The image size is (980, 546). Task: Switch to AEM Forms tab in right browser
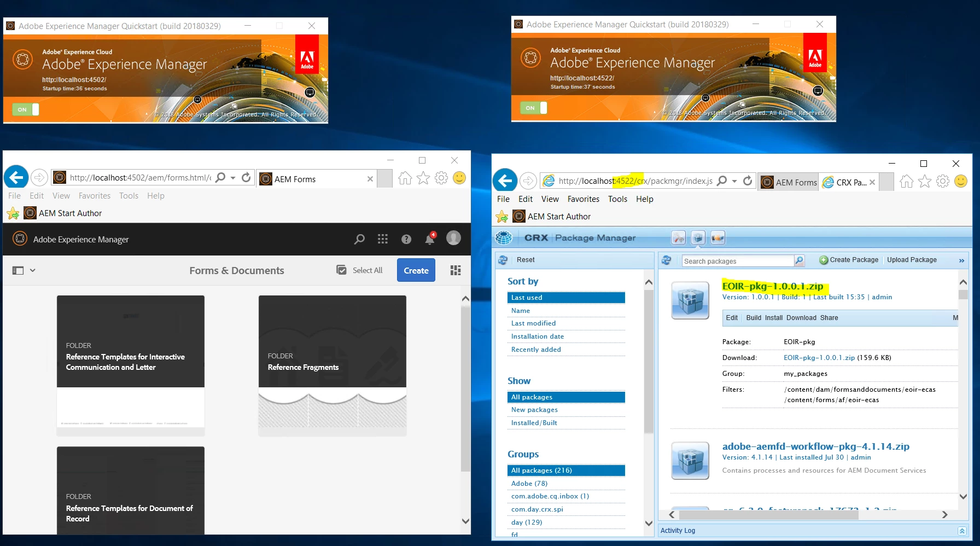(789, 182)
